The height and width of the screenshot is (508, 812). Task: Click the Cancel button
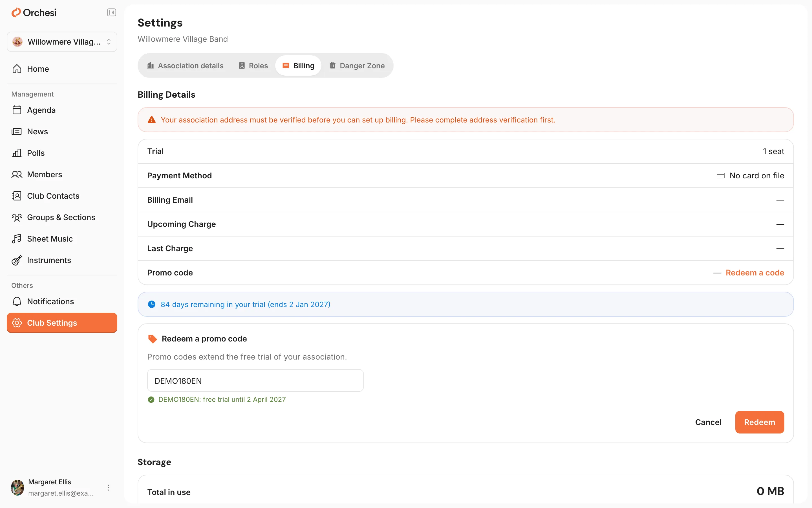(x=708, y=422)
